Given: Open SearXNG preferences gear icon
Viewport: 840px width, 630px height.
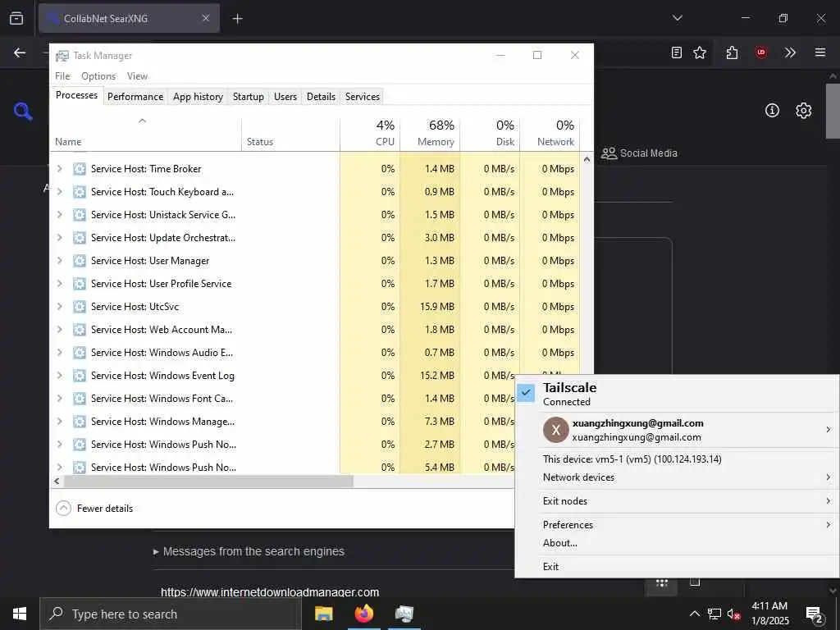Looking at the screenshot, I should (804, 111).
